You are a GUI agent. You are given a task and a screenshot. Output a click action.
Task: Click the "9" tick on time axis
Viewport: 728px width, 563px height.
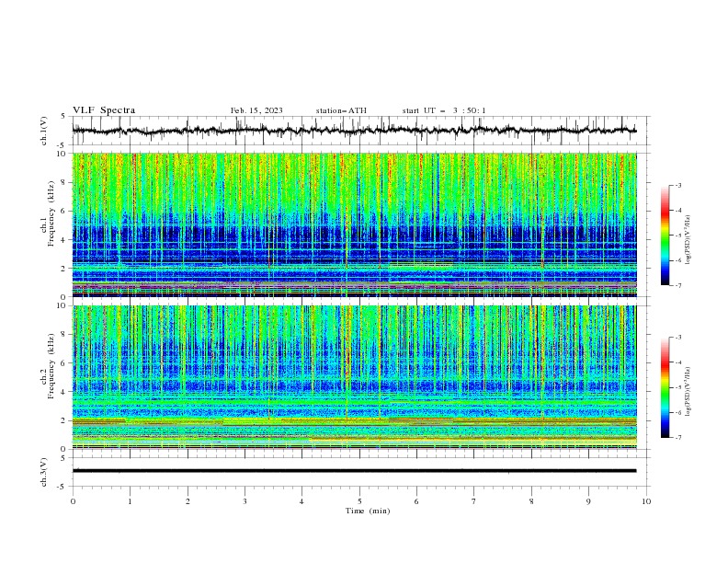point(588,501)
